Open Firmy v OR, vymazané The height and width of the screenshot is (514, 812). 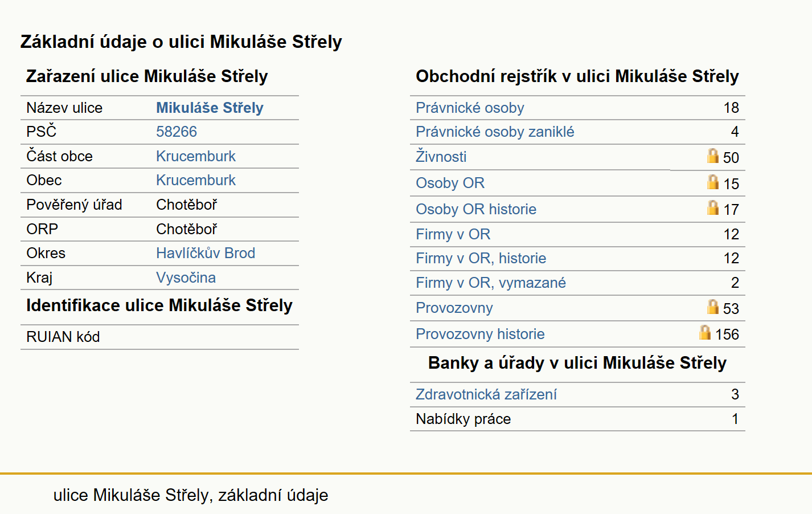(491, 283)
